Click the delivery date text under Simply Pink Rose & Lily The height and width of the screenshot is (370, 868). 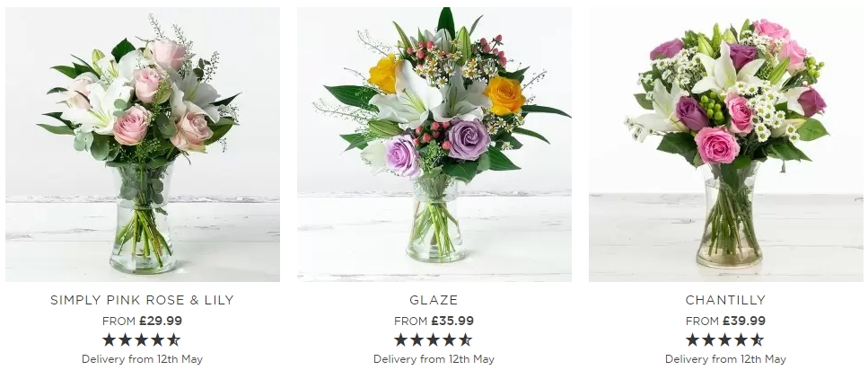tap(142, 359)
